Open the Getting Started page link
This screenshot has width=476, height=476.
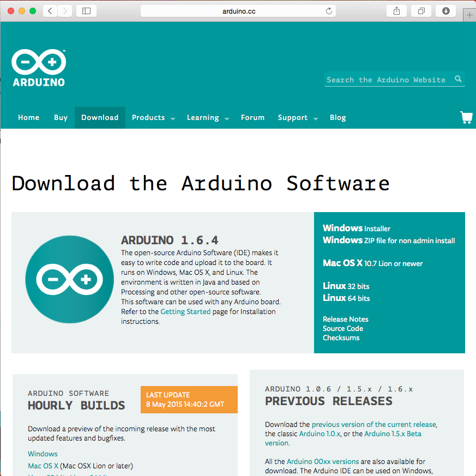(185, 312)
